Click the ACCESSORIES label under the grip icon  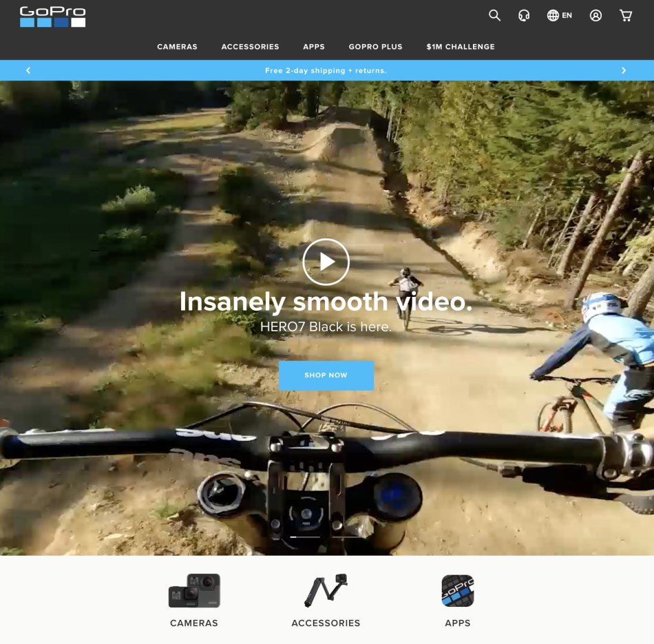coord(326,623)
